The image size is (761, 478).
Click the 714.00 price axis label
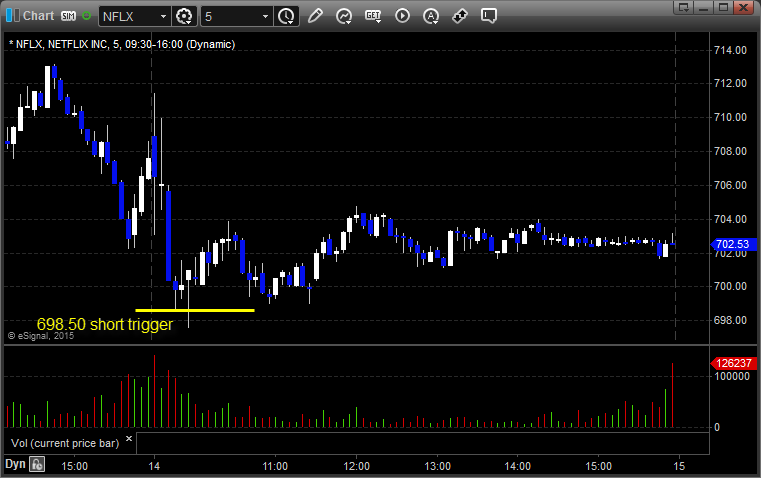coord(730,50)
